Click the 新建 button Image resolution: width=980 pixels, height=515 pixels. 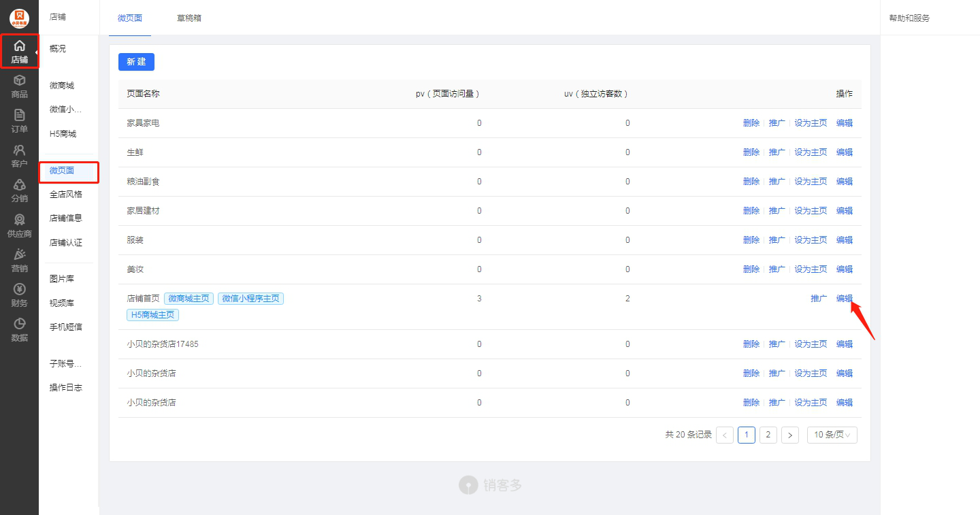click(136, 62)
